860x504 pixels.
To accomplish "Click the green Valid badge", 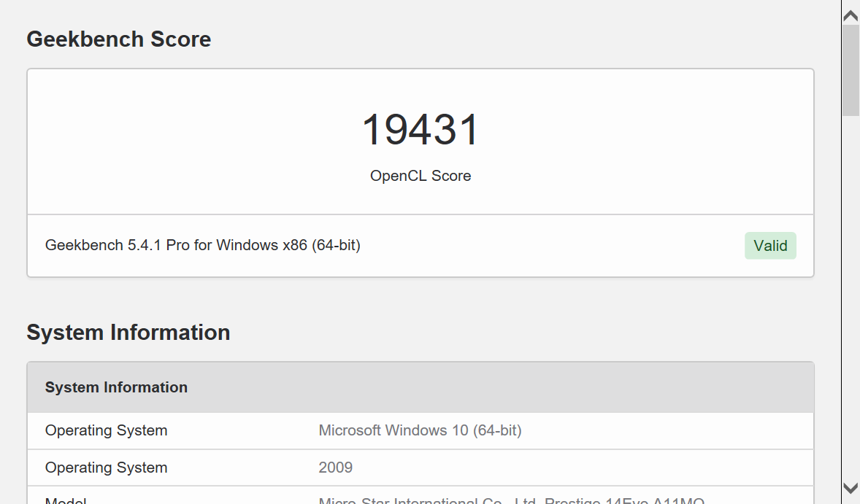I will coord(770,246).
